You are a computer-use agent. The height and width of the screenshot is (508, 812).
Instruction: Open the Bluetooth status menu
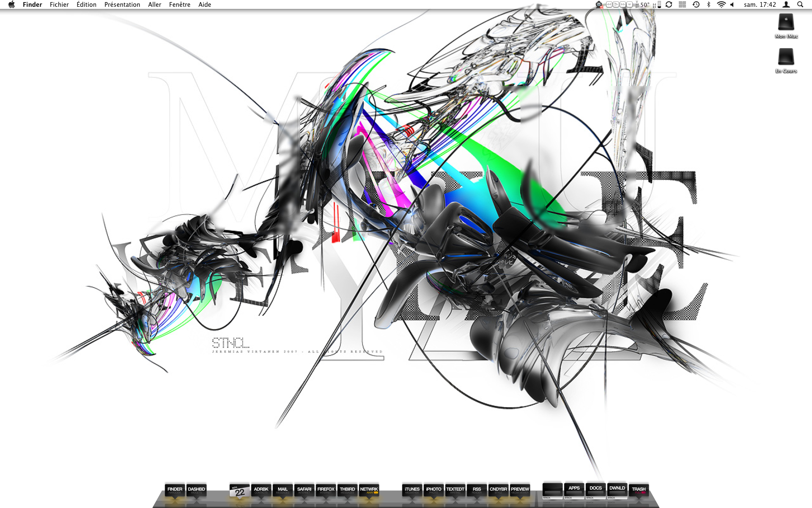(708, 5)
